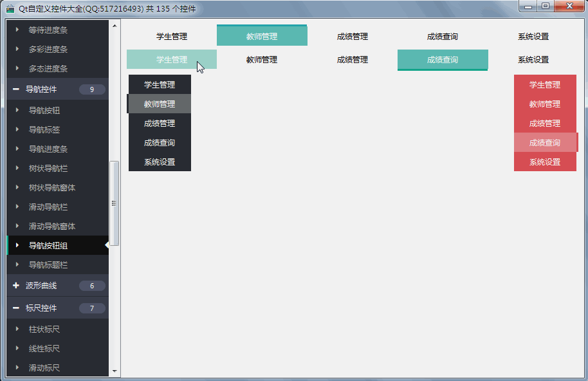Click the sidebar scrollbar up arrow
Screen dimensions: 588x381
tap(115, 26)
